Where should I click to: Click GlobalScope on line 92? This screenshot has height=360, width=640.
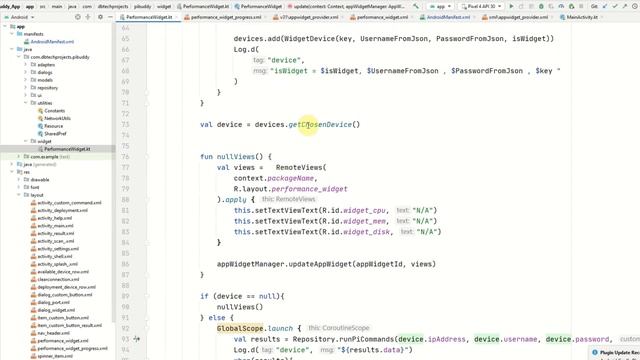coord(240,328)
